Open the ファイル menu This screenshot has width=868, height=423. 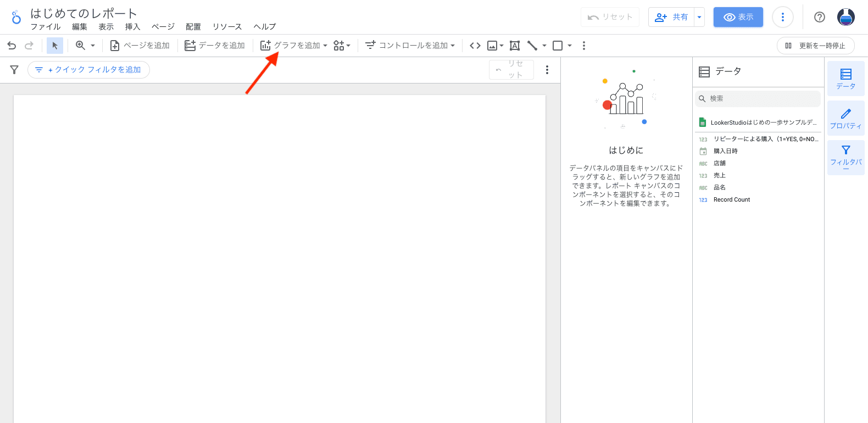(x=46, y=27)
